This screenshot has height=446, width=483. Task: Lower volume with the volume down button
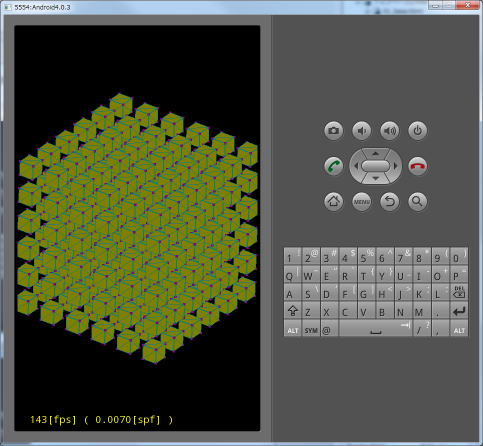pyautogui.click(x=362, y=130)
